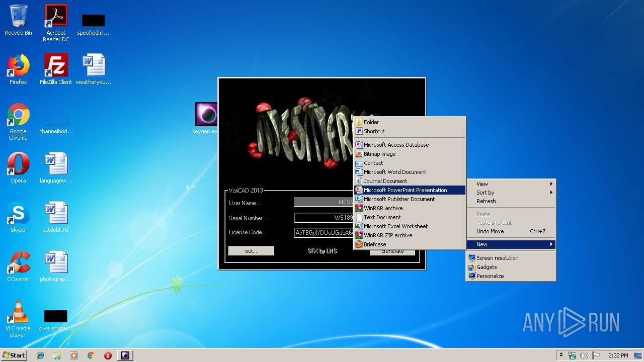The width and height of the screenshot is (644, 362).
Task: Click the Show desktop button
Action: (638, 355)
